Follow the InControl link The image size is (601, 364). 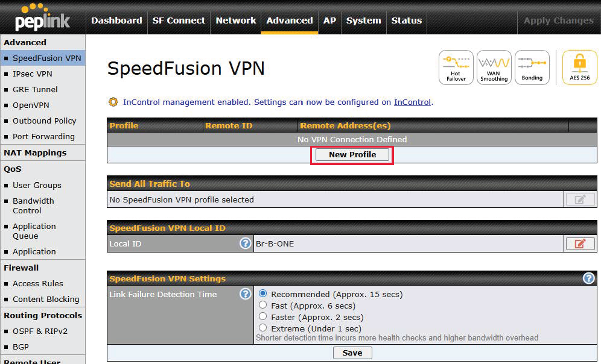pyautogui.click(x=412, y=102)
